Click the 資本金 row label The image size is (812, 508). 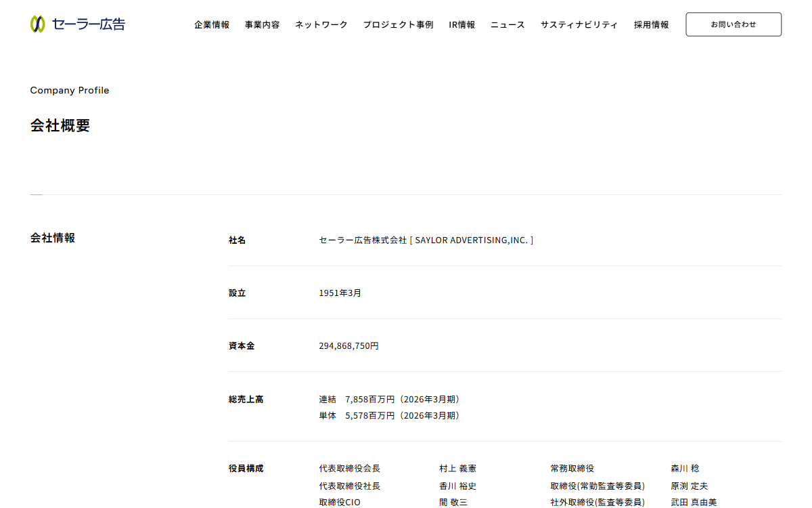(x=242, y=346)
